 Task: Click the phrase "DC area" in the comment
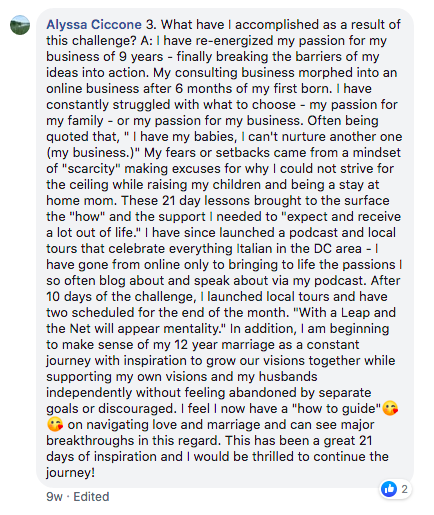point(338,249)
